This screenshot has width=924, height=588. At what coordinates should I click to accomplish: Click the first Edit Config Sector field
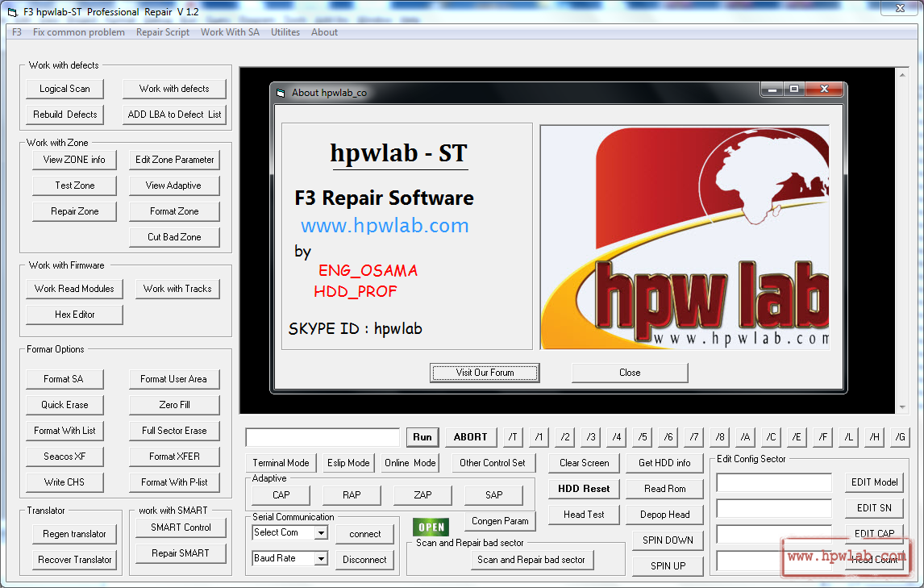[774, 482]
